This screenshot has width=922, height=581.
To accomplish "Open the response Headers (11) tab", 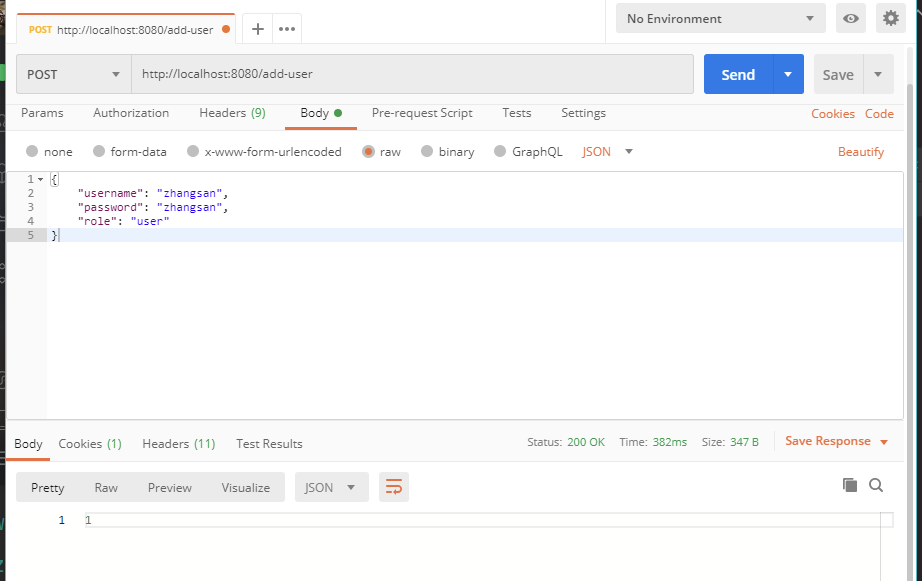I will pyautogui.click(x=179, y=444).
